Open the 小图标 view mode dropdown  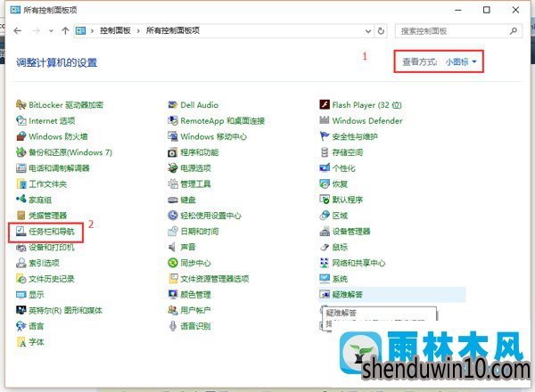pos(461,61)
